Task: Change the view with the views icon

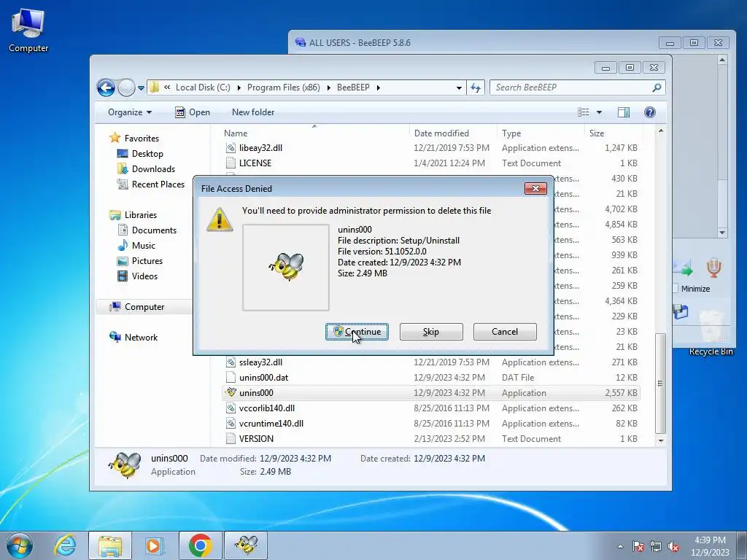Action: [x=584, y=112]
